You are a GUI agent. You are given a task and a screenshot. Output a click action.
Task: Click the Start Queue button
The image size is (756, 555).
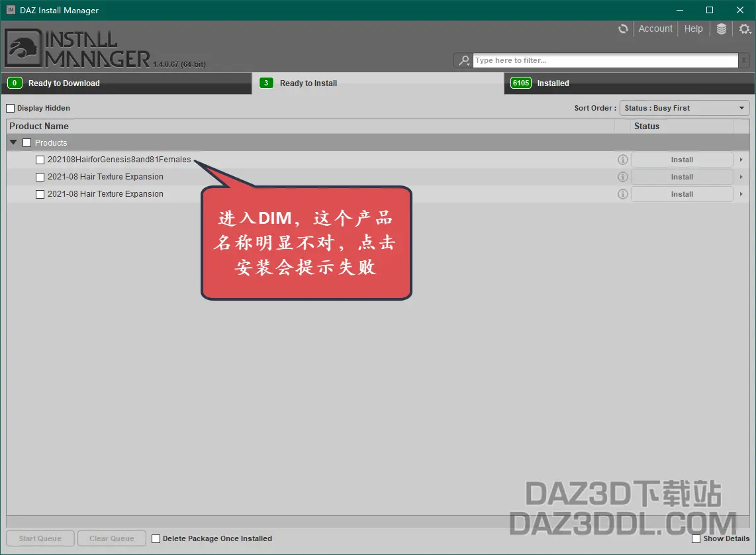point(40,538)
